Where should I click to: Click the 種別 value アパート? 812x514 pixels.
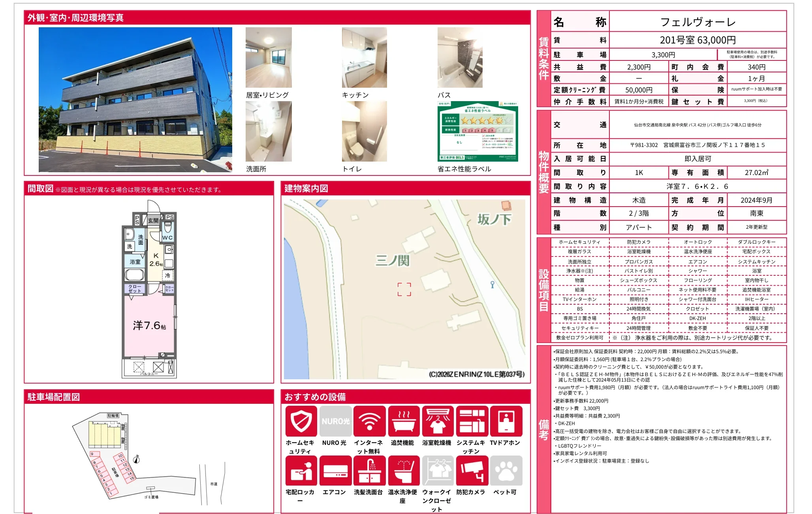pos(639,227)
